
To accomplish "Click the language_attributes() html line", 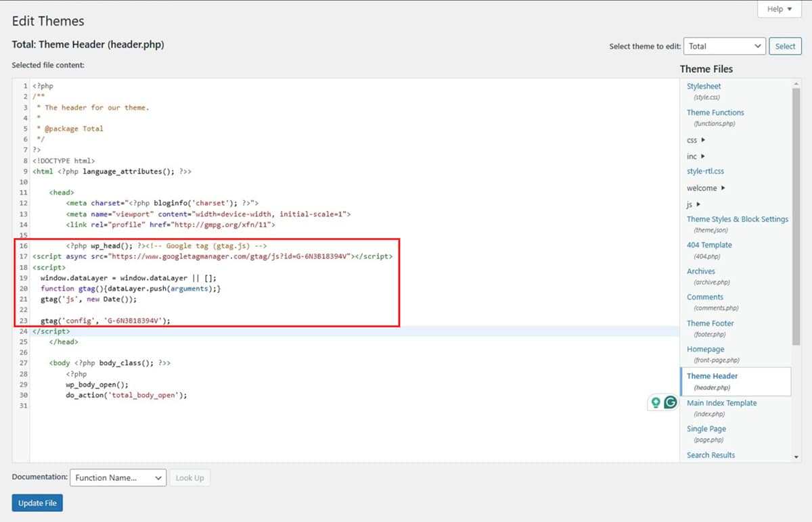I will coord(112,172).
